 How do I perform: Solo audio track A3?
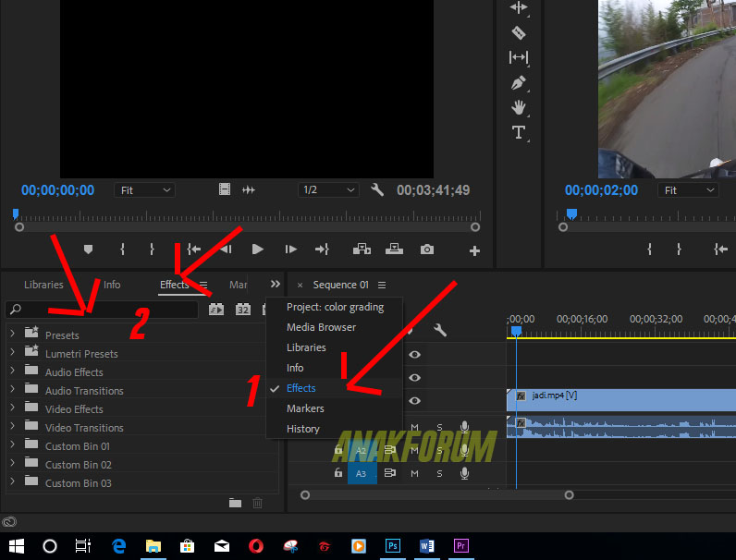pyautogui.click(x=439, y=473)
